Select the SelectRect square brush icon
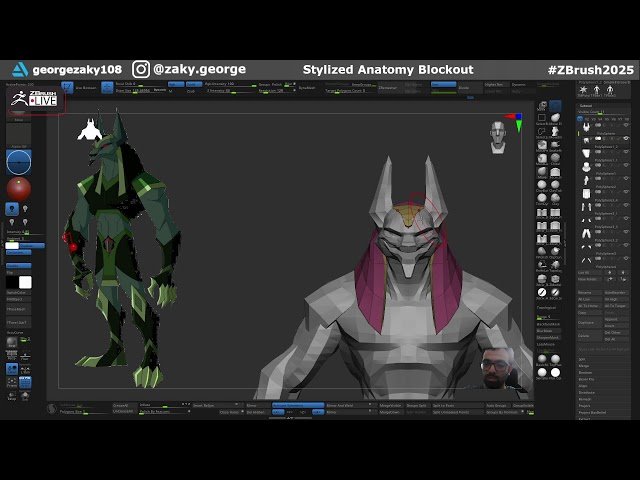 [542, 118]
